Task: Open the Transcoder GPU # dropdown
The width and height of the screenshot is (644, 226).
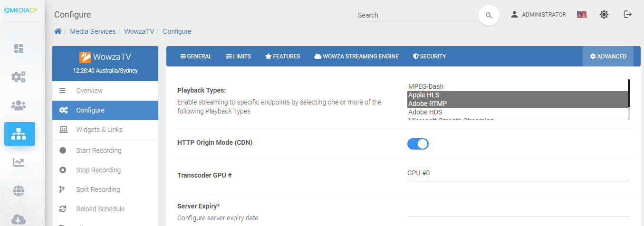Action: pyautogui.click(x=518, y=173)
